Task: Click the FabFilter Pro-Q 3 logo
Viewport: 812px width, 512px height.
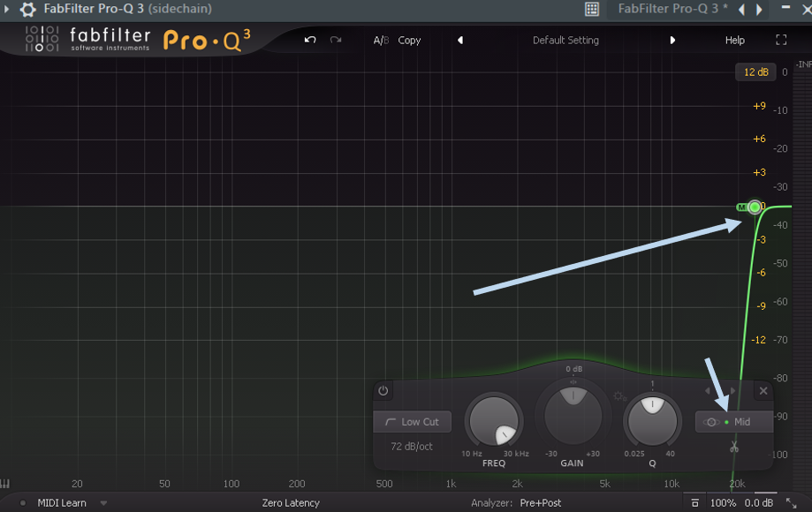Action: 139,39
